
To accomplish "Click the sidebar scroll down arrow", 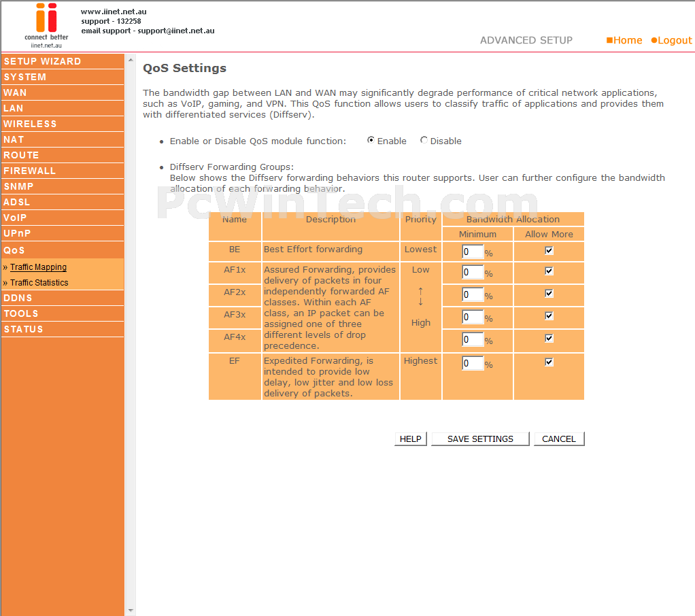I will pyautogui.click(x=131, y=611).
